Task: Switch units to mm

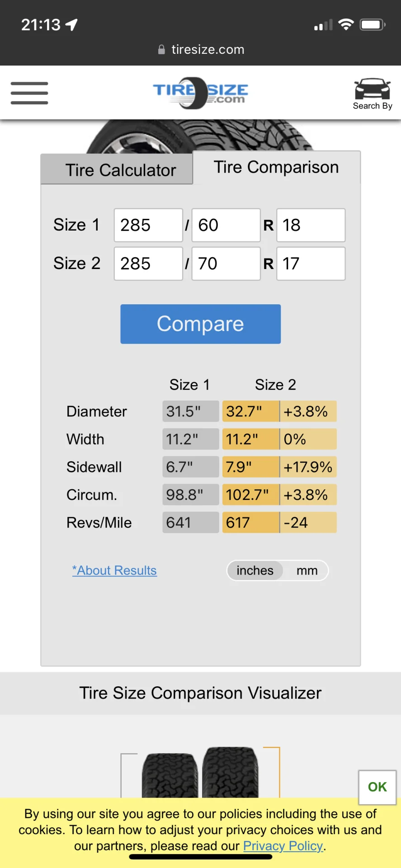Action: pyautogui.click(x=307, y=571)
